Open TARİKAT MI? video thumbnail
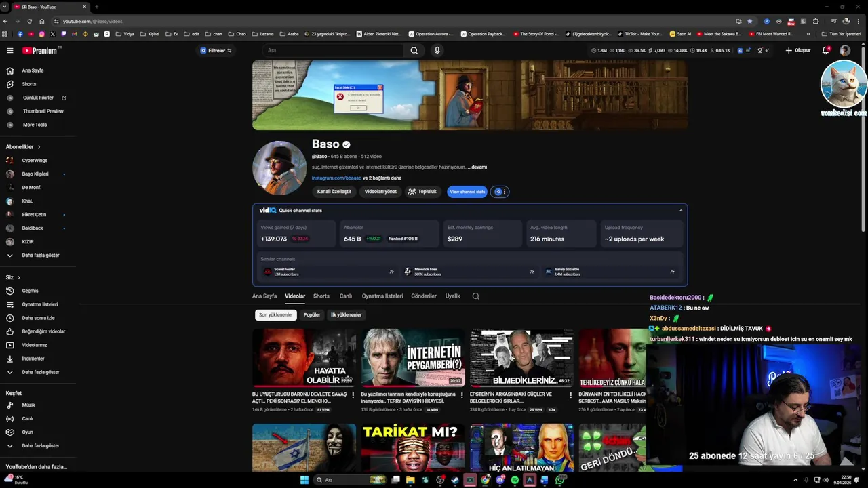Screen dimensions: 868x488 pyautogui.click(x=413, y=447)
